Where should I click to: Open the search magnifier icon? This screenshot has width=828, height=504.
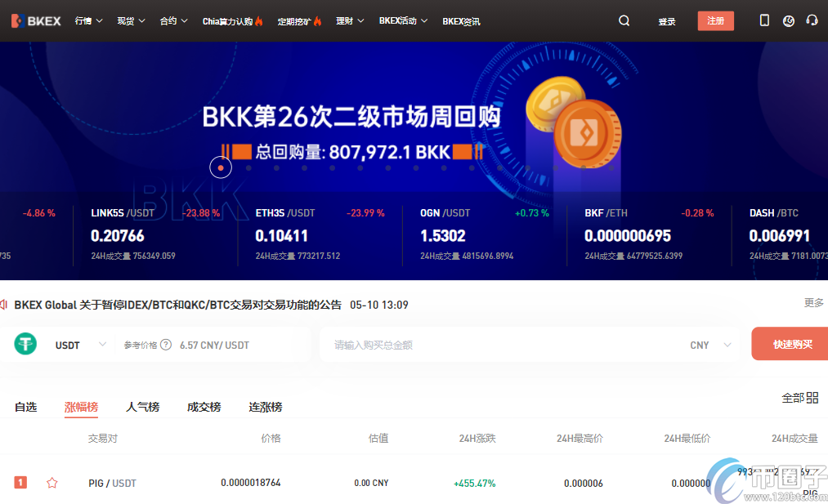pos(624,21)
